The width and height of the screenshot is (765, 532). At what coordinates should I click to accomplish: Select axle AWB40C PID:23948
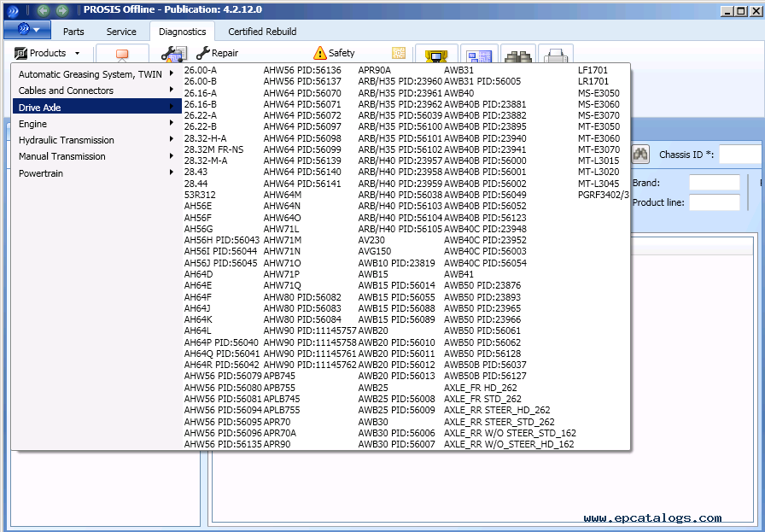point(486,229)
